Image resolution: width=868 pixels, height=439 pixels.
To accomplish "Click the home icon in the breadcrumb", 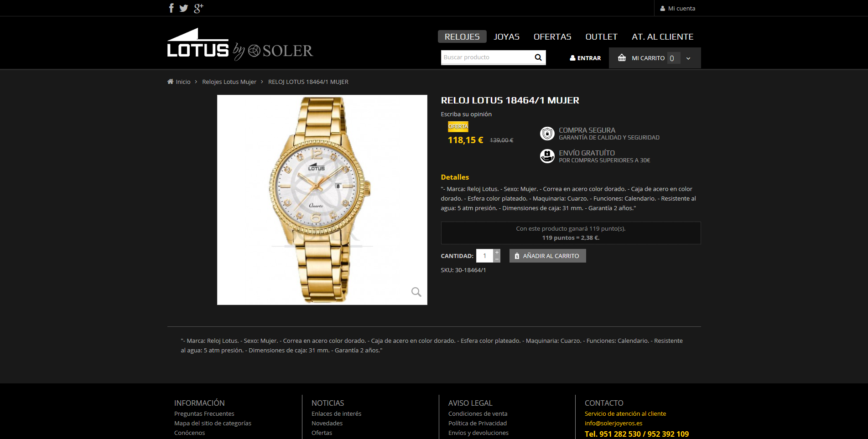I will coord(170,82).
